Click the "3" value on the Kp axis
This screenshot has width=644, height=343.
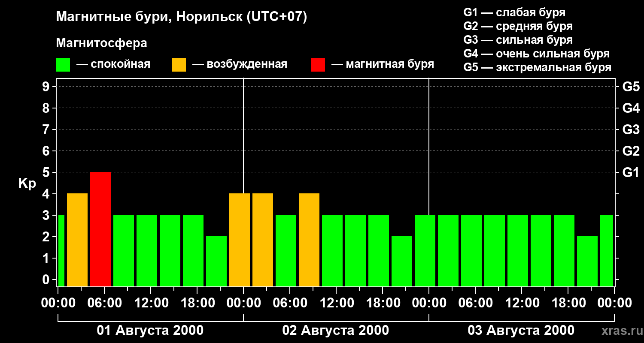pos(47,215)
